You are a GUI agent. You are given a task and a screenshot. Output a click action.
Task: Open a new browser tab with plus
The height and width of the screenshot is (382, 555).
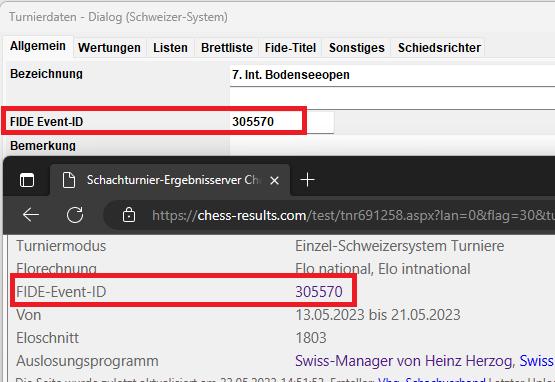point(308,180)
